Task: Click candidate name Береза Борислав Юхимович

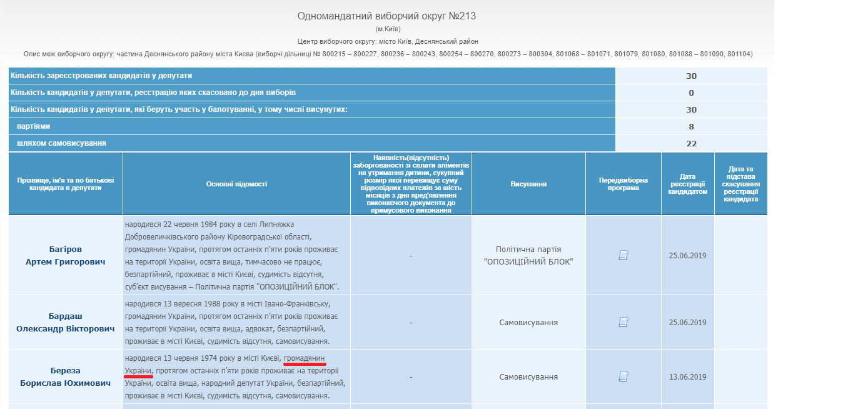Action: [x=66, y=376]
